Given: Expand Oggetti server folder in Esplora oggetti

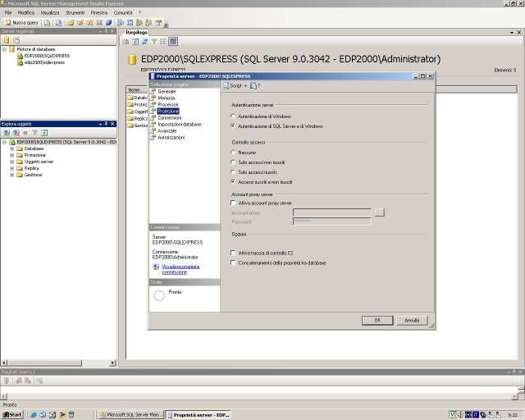Looking at the screenshot, I should pyautogui.click(x=12, y=162).
